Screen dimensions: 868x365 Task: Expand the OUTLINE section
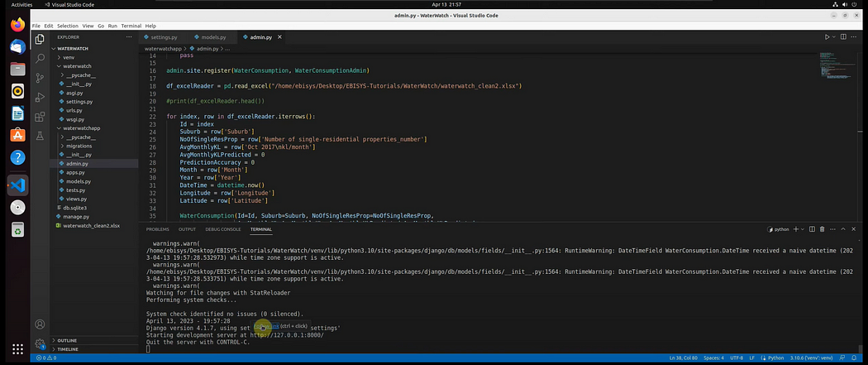tap(66, 341)
